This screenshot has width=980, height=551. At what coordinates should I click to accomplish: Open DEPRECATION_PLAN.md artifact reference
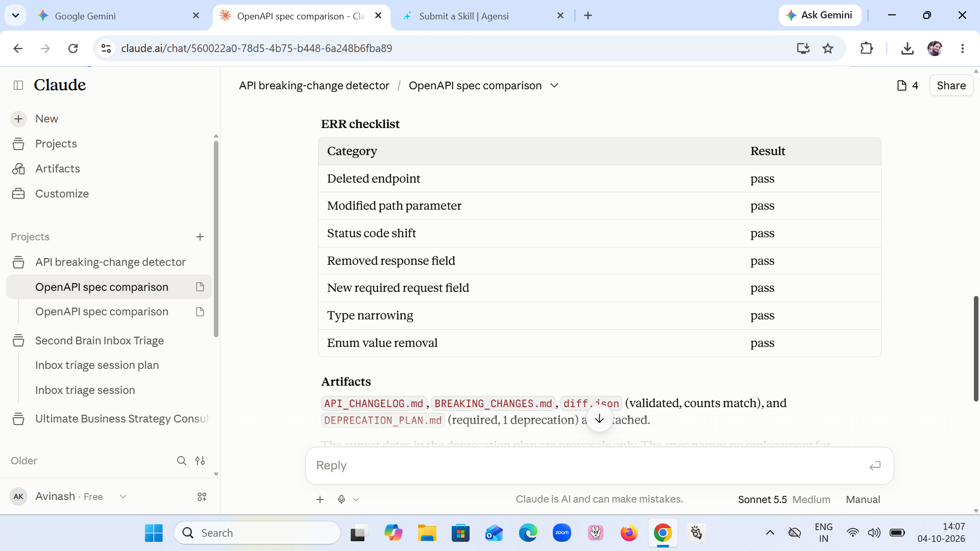click(383, 420)
